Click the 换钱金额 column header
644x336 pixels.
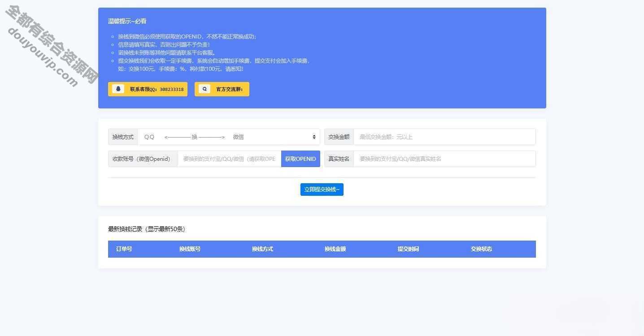coord(335,249)
